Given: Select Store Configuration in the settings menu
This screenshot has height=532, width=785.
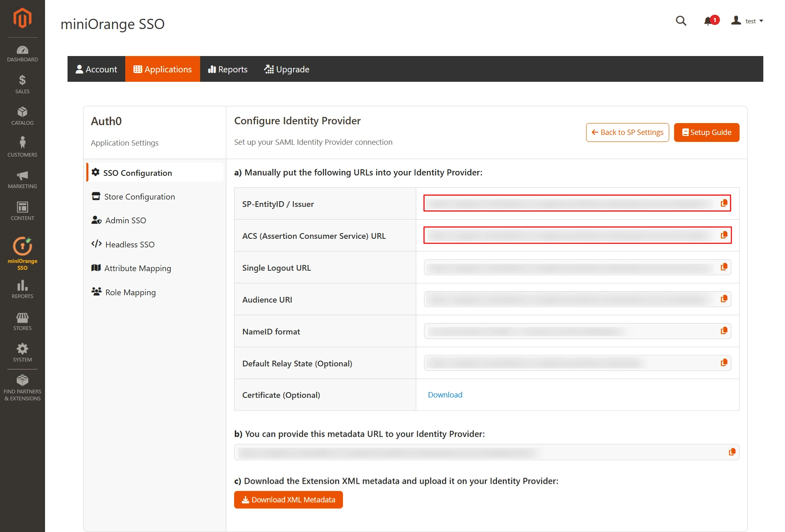Looking at the screenshot, I should [x=139, y=196].
